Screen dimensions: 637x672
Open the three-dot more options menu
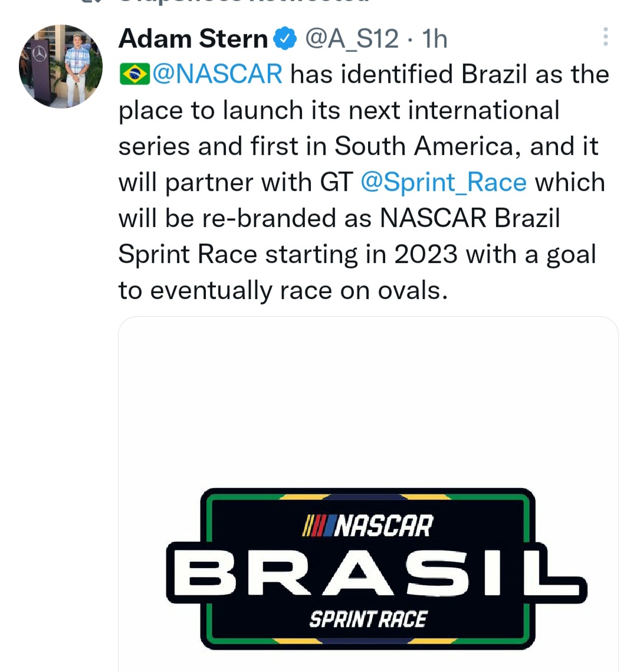tap(605, 37)
